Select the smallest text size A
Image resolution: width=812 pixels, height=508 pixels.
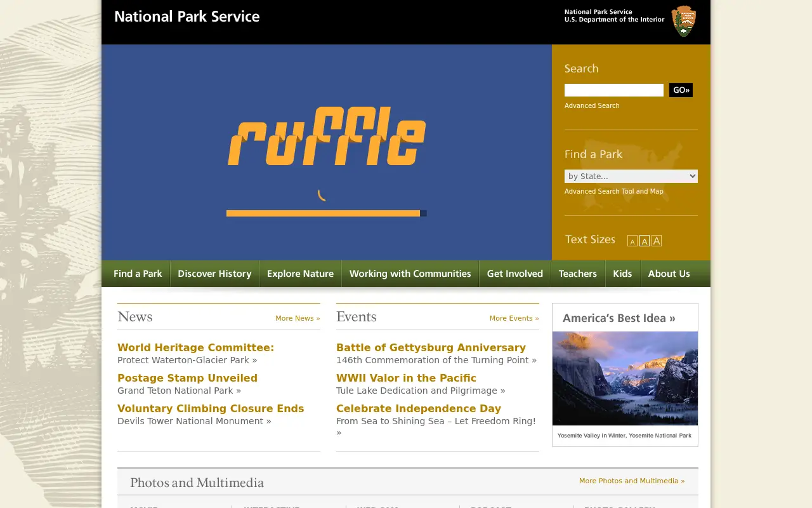632,241
